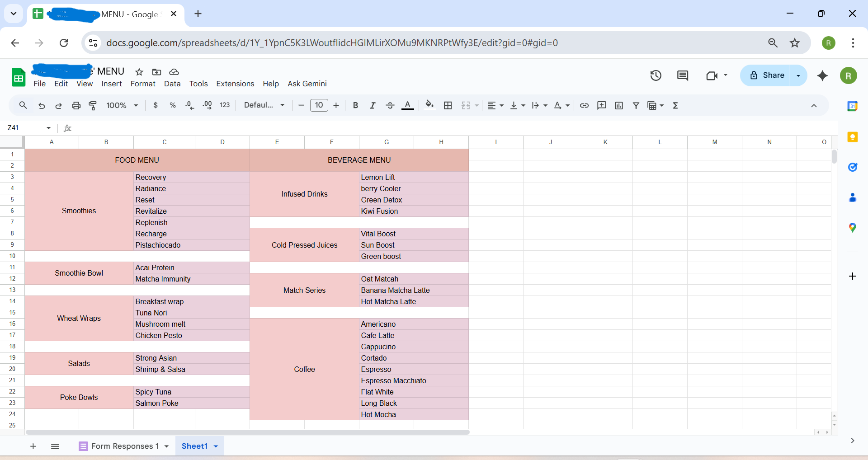Screen dimensions: 868x460
Task: Search the menus magnifier icon
Action: coord(23,105)
